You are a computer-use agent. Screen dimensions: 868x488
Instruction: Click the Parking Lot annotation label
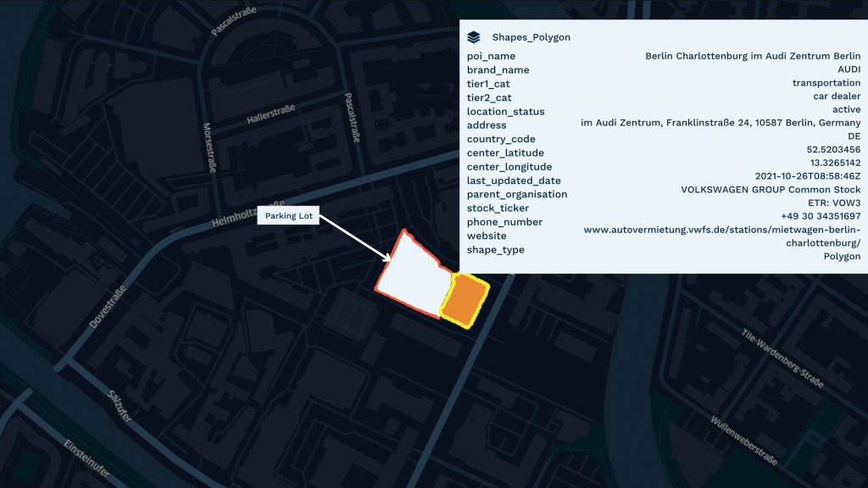coord(288,216)
